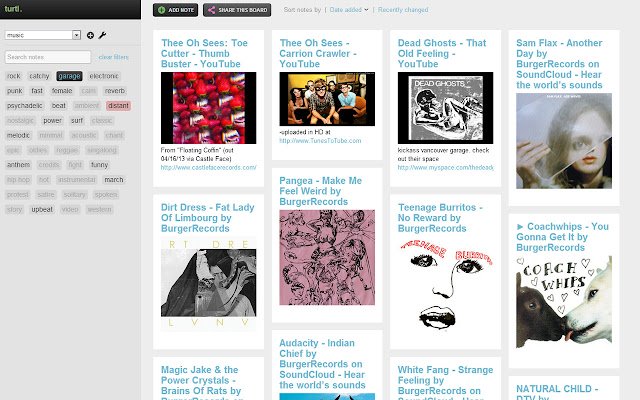Toggle the ambient tag filter
The width and height of the screenshot is (640, 400).
[87, 106]
